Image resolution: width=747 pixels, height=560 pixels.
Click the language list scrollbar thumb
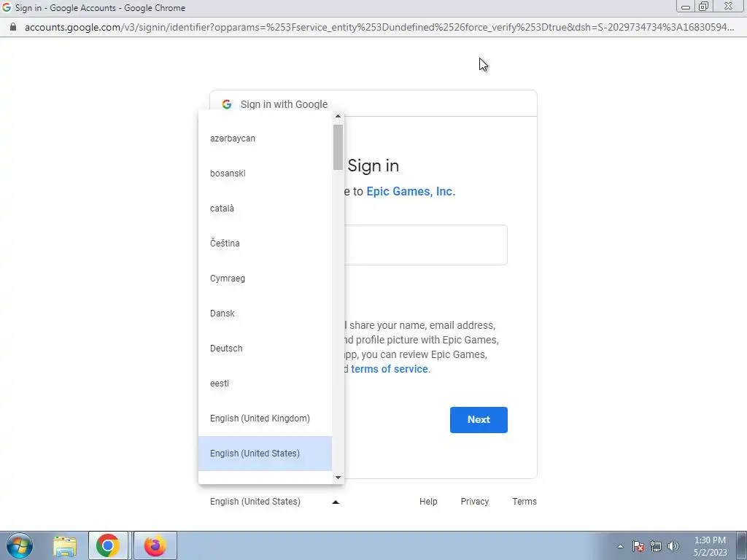pos(338,147)
